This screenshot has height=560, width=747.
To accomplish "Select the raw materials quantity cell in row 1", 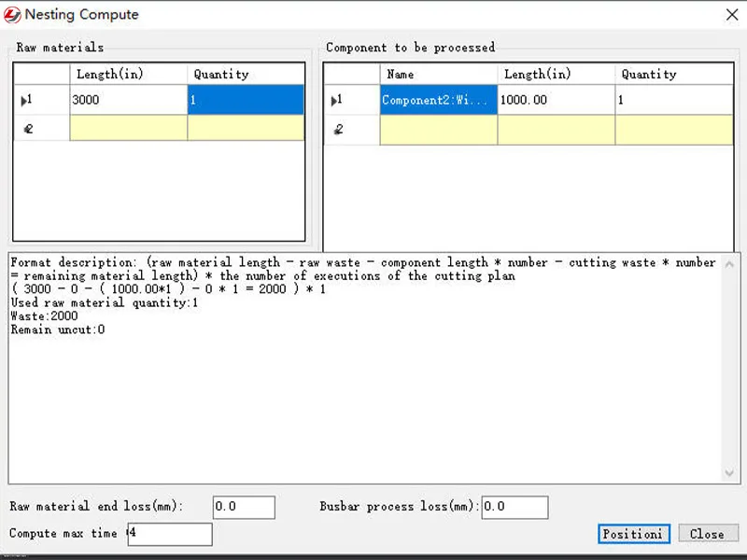I will tap(246, 100).
